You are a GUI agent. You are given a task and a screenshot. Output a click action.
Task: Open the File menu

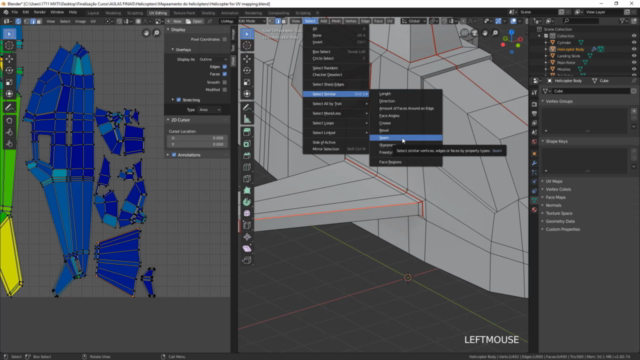[x=15, y=12]
